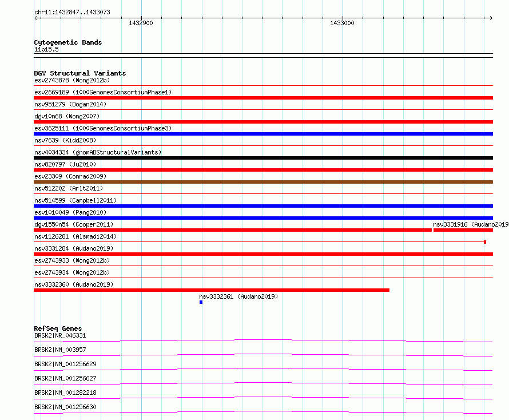
Task: Open transcript BRSK2|NR_046331
Action: tap(60, 335)
